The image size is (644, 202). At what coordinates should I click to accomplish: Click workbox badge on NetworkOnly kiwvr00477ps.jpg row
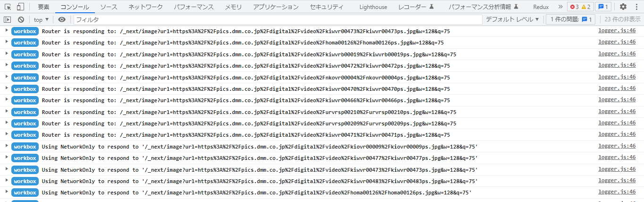25,158
